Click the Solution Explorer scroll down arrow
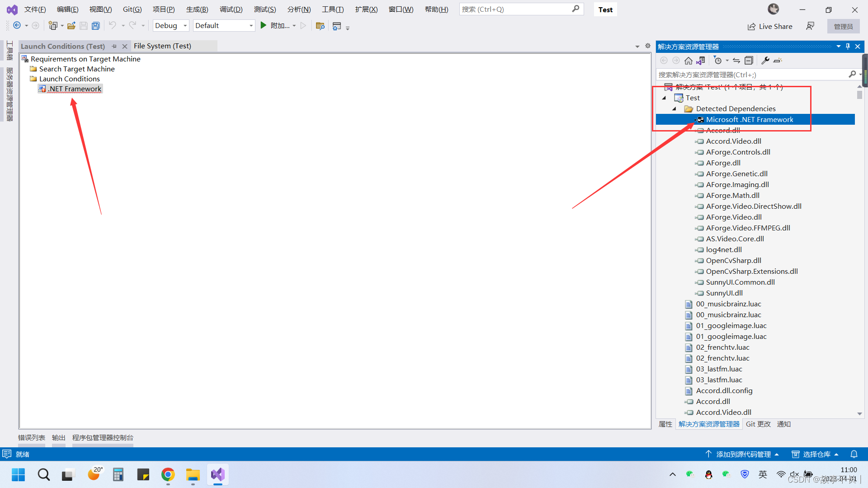This screenshot has height=488, width=868. [x=859, y=413]
